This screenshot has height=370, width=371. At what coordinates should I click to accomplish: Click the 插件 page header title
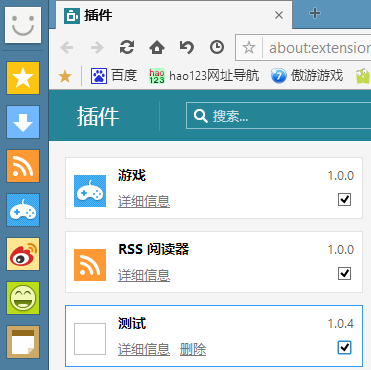(x=98, y=116)
